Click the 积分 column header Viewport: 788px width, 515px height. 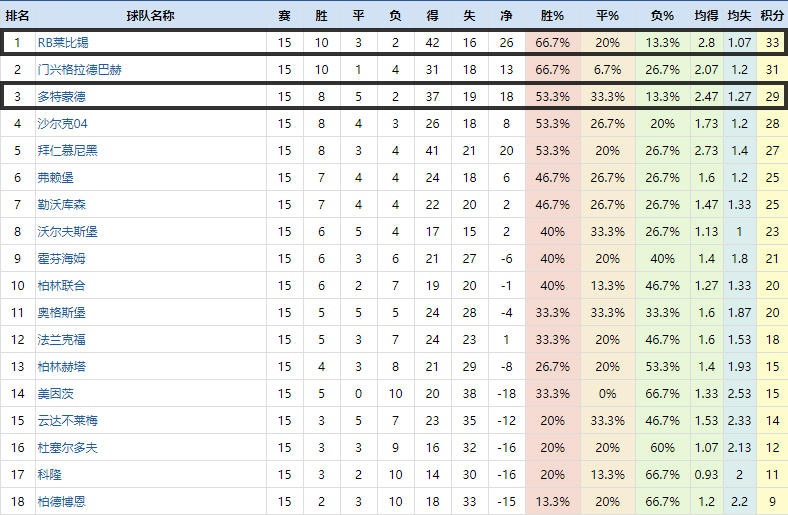(x=771, y=16)
